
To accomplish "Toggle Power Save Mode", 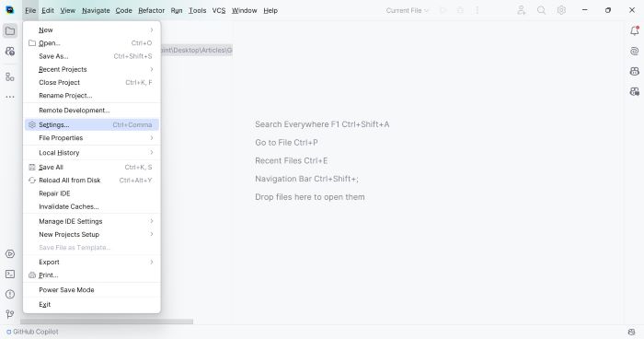I will coord(92,289).
